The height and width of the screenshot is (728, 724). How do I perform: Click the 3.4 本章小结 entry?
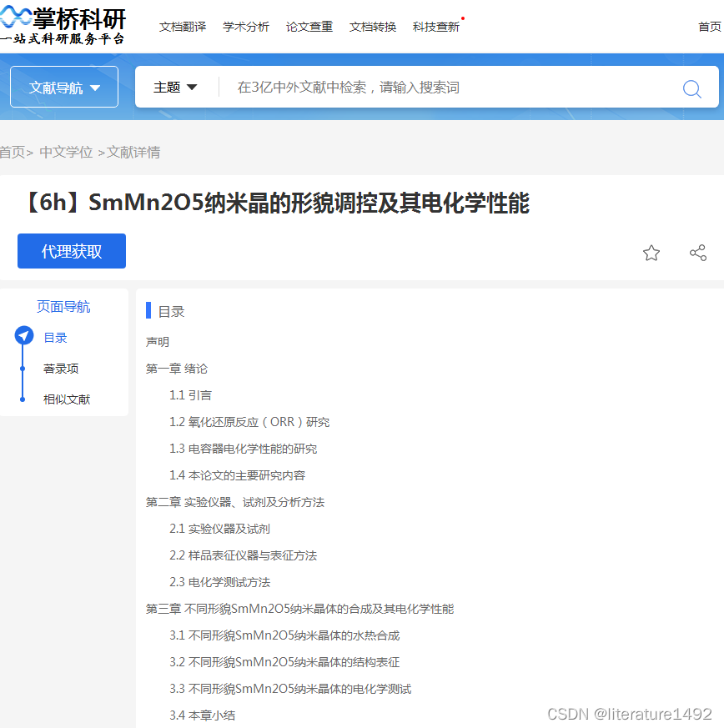click(202, 715)
